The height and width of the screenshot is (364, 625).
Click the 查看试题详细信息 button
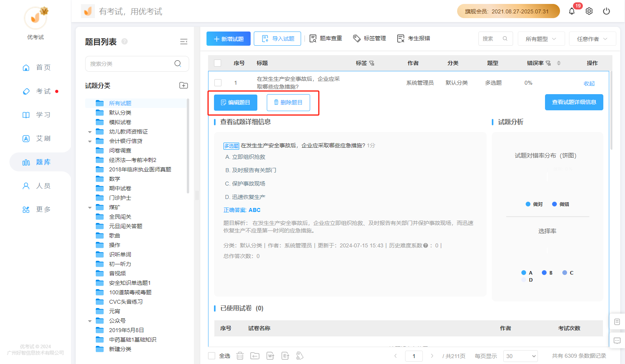coord(574,102)
